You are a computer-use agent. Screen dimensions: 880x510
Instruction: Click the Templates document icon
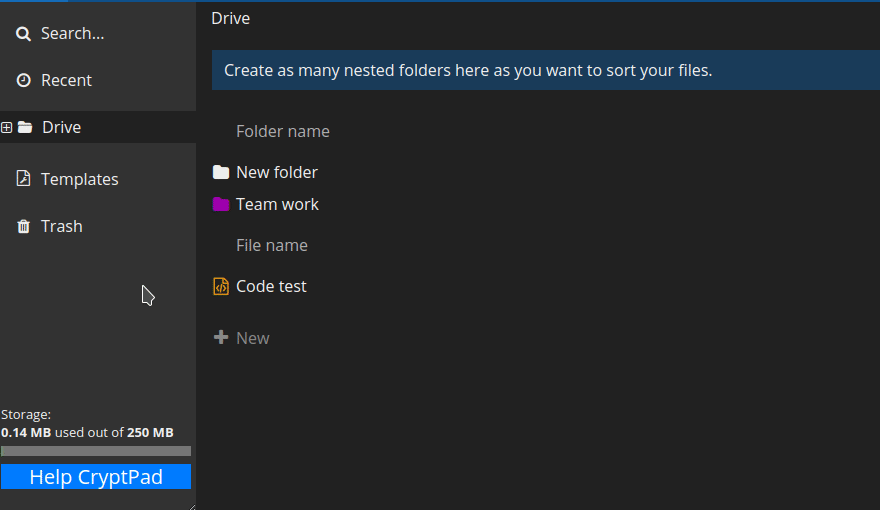(23, 179)
